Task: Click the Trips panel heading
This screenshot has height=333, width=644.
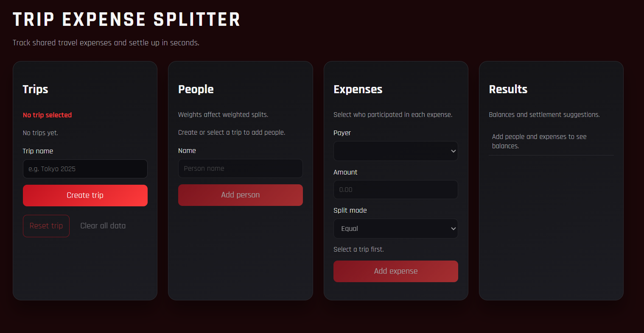Action: pyautogui.click(x=35, y=89)
